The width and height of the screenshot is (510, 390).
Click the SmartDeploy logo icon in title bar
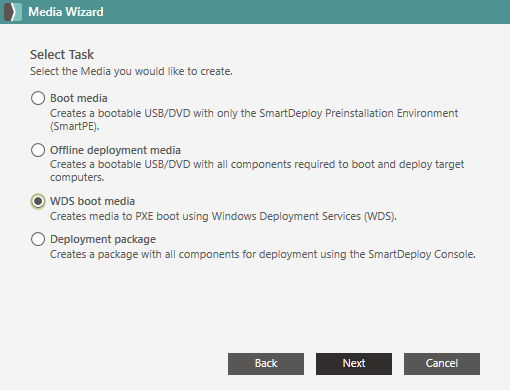13,12
